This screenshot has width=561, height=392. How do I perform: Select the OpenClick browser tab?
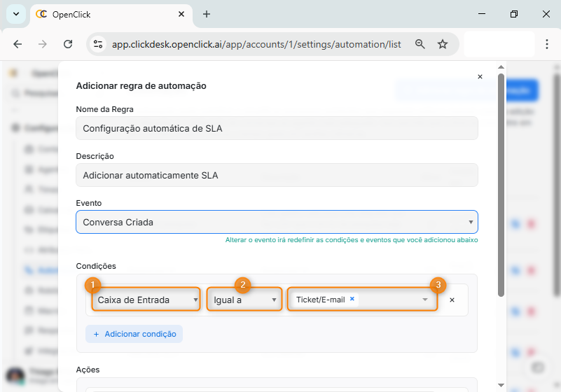pyautogui.click(x=105, y=14)
